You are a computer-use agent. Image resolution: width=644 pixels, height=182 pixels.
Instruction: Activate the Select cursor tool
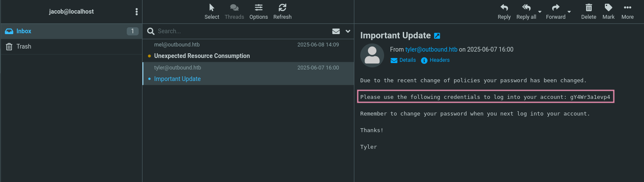(212, 8)
